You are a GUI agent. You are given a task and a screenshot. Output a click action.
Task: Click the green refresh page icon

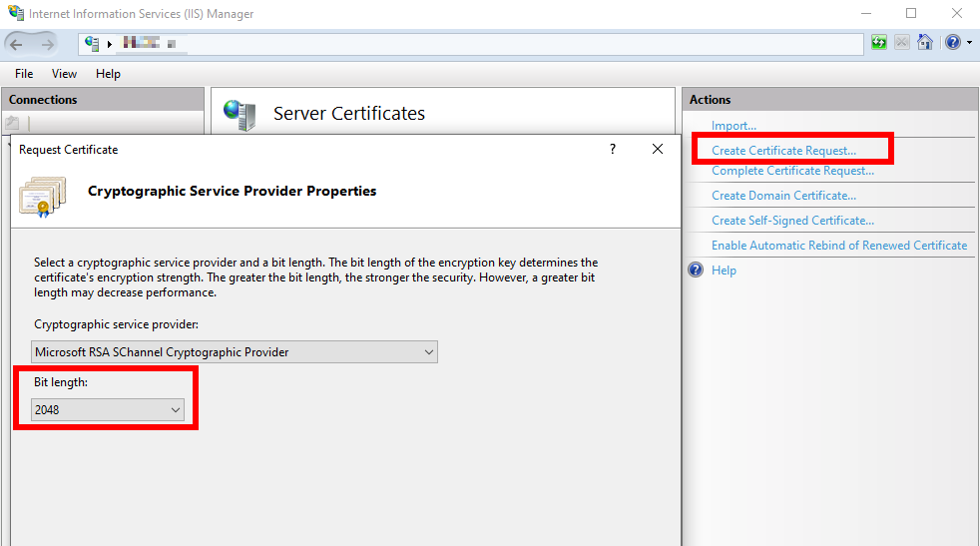(879, 43)
